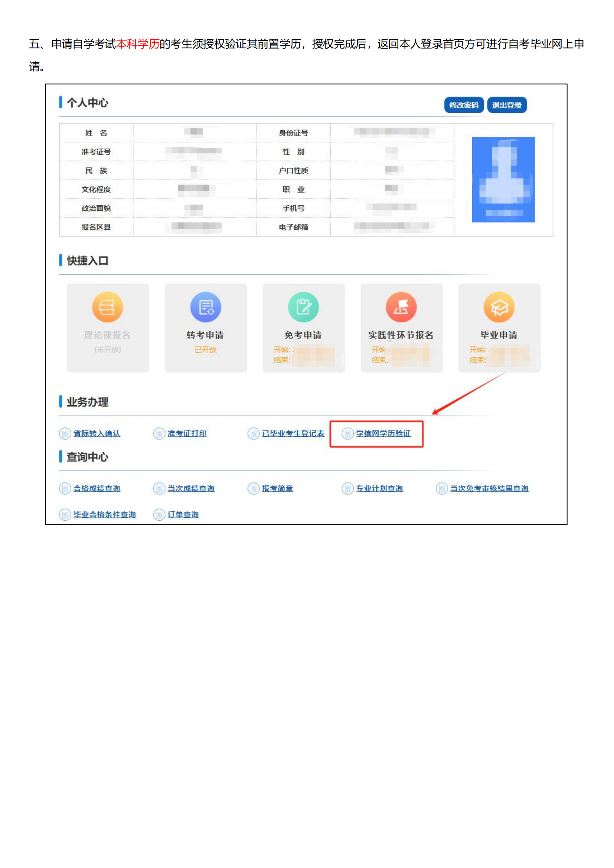Click the 业务办理 section heading
Image resolution: width=614 pixels, height=868 pixels.
(x=87, y=402)
